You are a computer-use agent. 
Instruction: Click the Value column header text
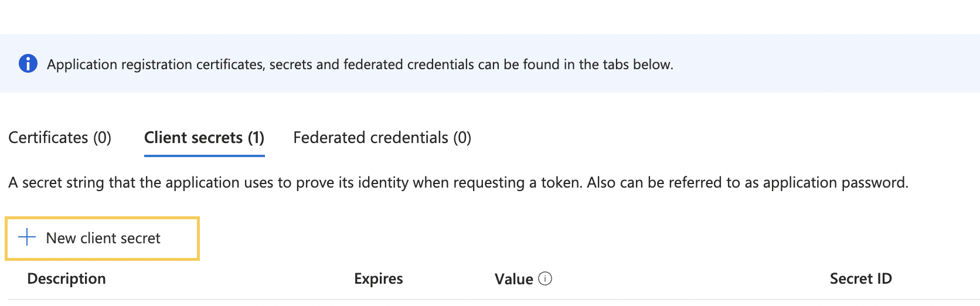(x=514, y=279)
